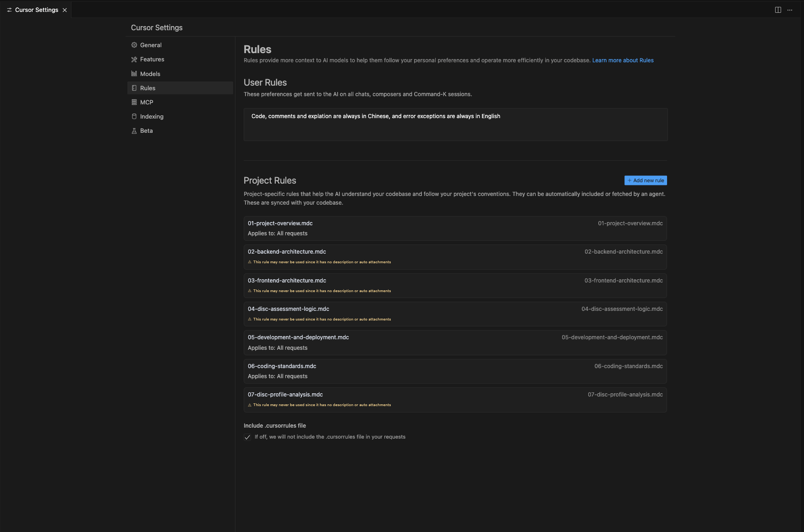This screenshot has width=804, height=532.
Task: Toggle the Include .cursorrules file checkbox
Action: click(247, 437)
